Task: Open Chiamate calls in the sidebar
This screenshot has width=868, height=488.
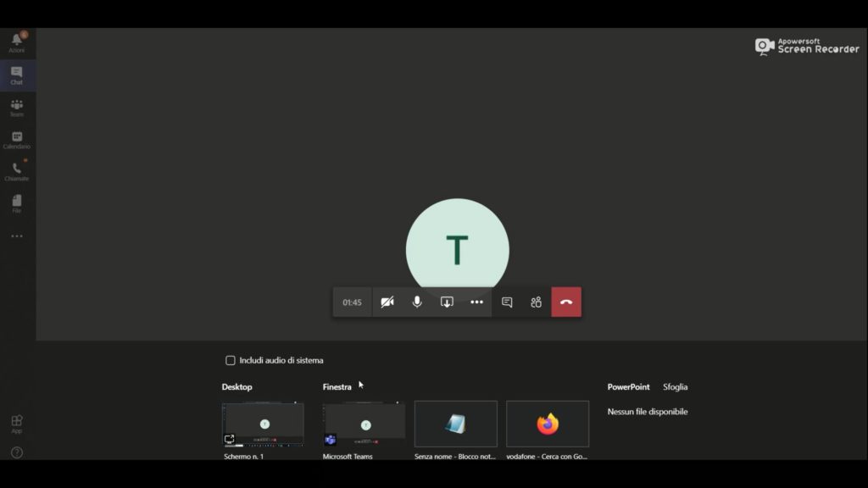Action: 17,171
